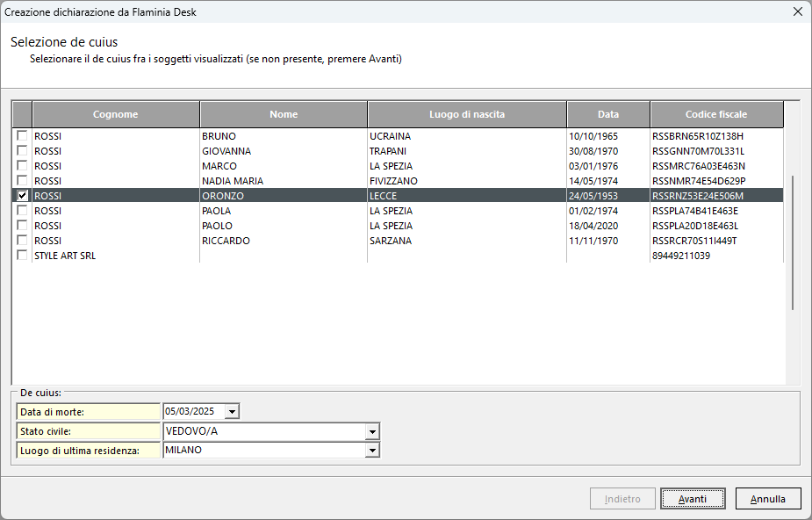Close the Creazione dichiarazione dialog
This screenshot has height=520, width=812.
797,11
